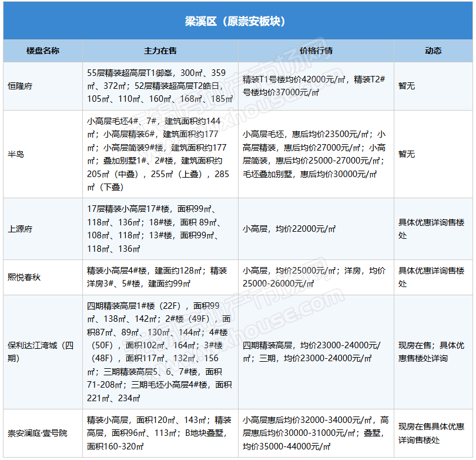The image size is (476, 460).
Task: Click 恒隆府 price cell with 42000元/㎡
Action: click(316, 86)
